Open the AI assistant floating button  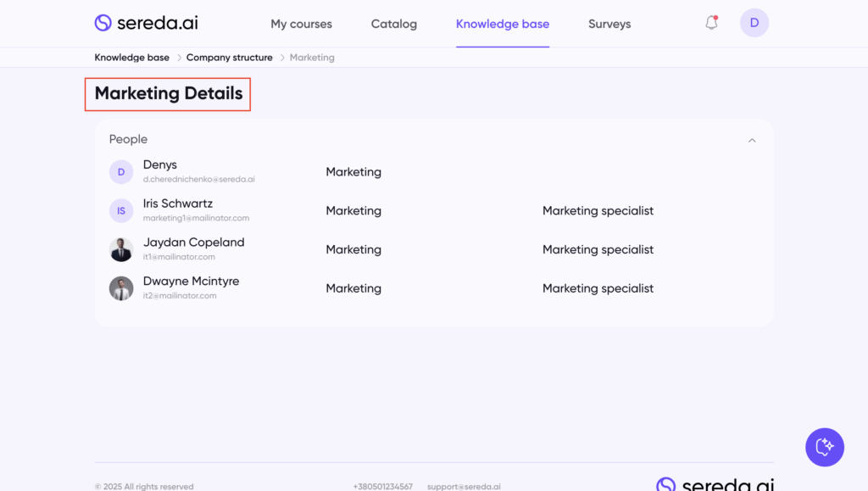point(824,447)
